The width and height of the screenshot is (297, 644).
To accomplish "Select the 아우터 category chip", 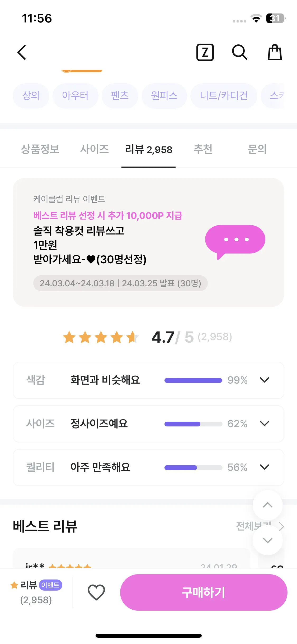I will pyautogui.click(x=75, y=96).
